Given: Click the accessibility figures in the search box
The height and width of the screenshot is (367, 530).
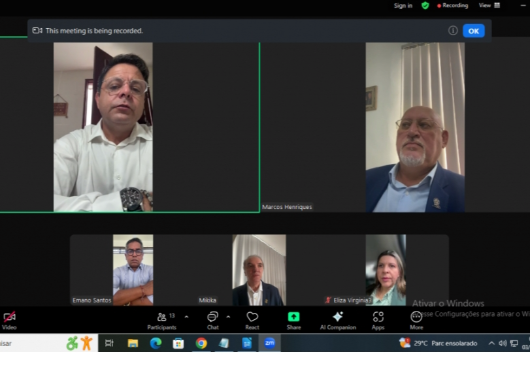Looking at the screenshot, I should click(x=79, y=343).
